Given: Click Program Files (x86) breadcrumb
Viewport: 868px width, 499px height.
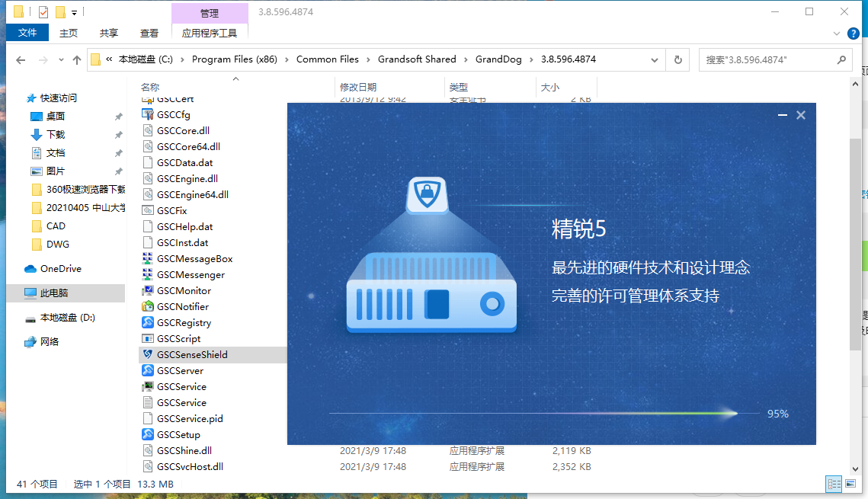Looking at the screenshot, I should point(234,59).
